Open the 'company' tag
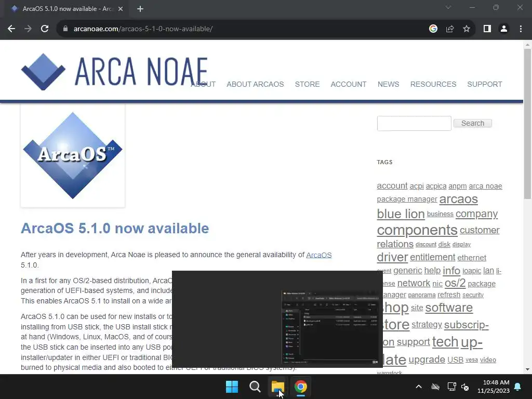This screenshot has height=399, width=532. [476, 214]
